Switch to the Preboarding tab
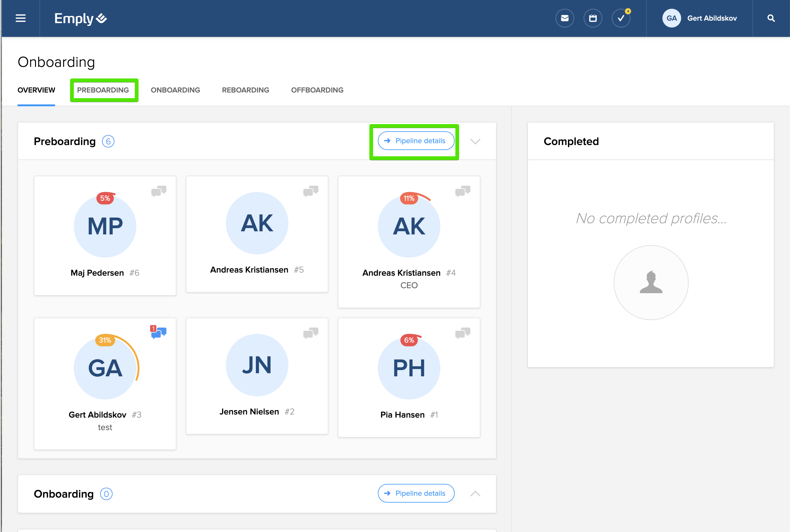 [x=103, y=90]
